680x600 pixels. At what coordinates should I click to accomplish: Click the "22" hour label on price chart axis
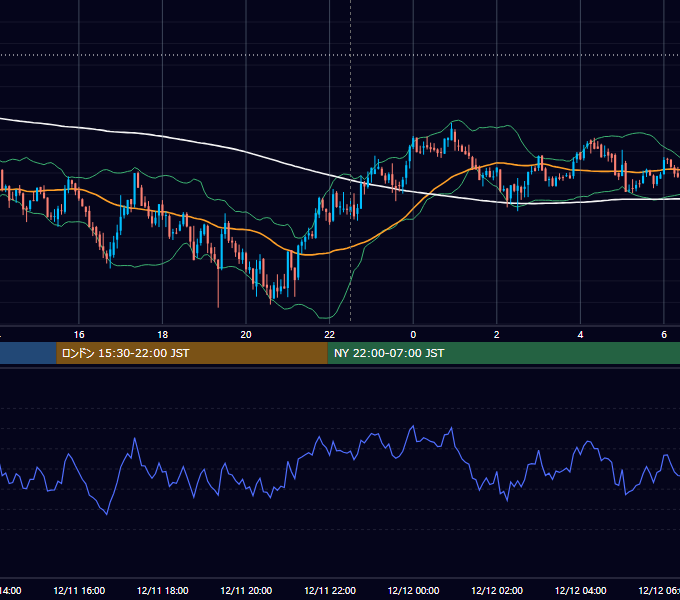click(x=330, y=335)
